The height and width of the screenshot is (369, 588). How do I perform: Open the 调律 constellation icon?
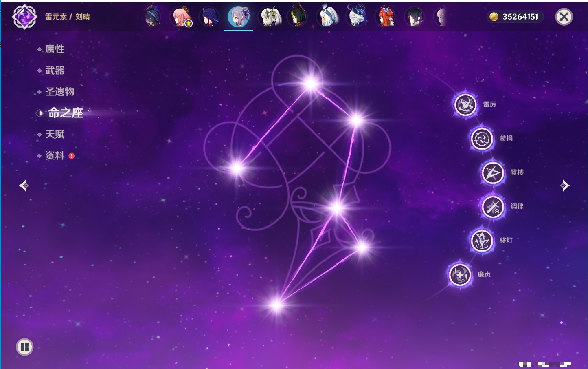pos(493,207)
